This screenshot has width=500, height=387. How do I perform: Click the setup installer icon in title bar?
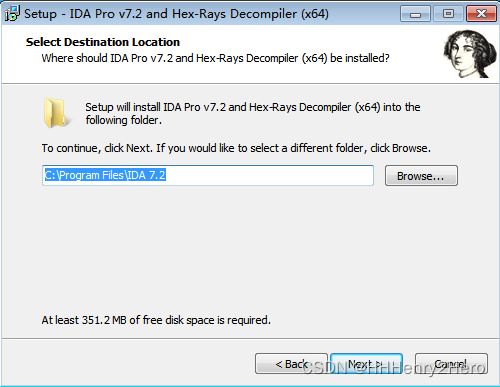(x=12, y=13)
